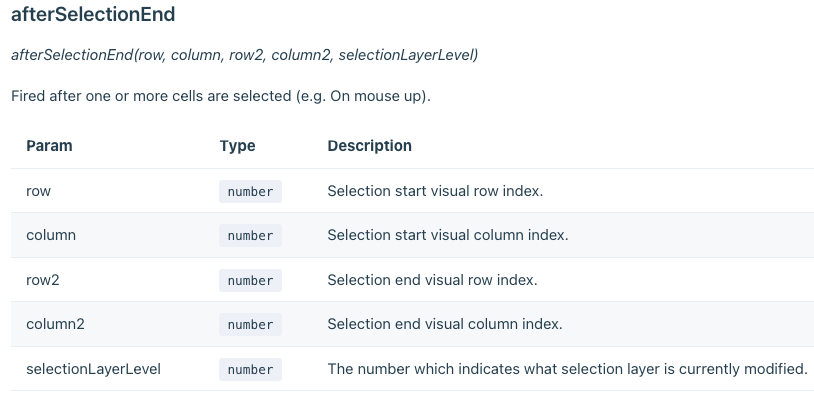Click the afterSelectionEnd function signature text
814x403 pixels.
point(245,55)
